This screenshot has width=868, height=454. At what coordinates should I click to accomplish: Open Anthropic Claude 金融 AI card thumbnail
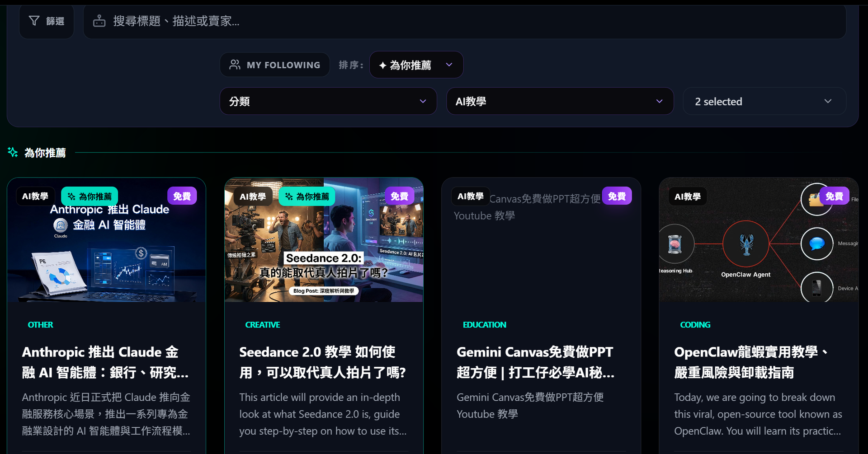tap(107, 240)
